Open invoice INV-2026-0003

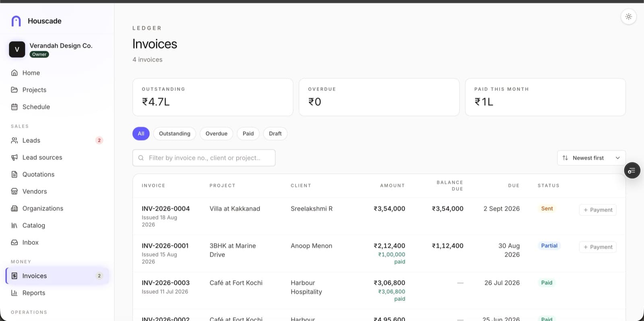tap(165, 283)
